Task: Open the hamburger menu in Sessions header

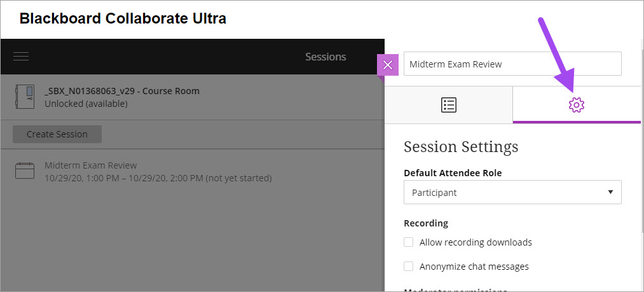Action: (x=21, y=57)
